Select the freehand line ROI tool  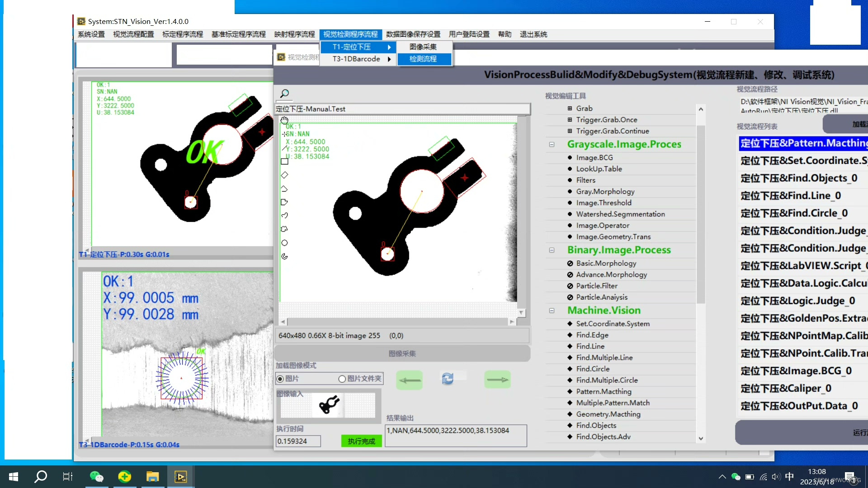[x=284, y=216]
